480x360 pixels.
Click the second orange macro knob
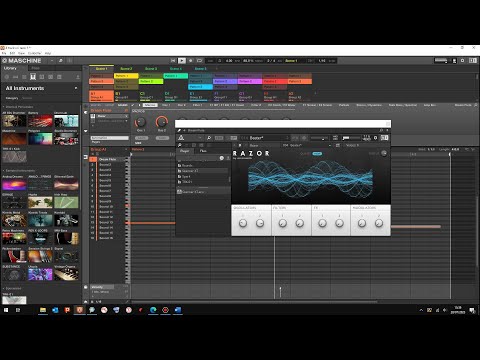click(162, 122)
